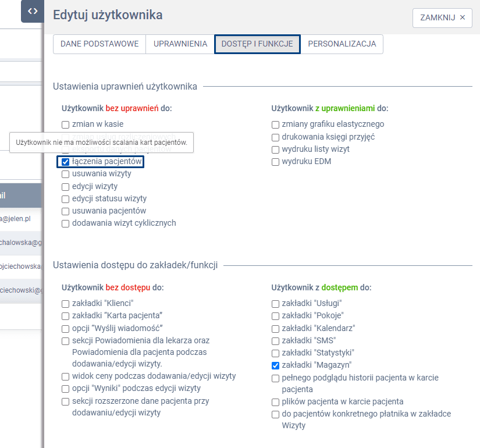
Task: Enable 'dodawania wizyt cyklicznych' restriction
Action: coord(66,223)
